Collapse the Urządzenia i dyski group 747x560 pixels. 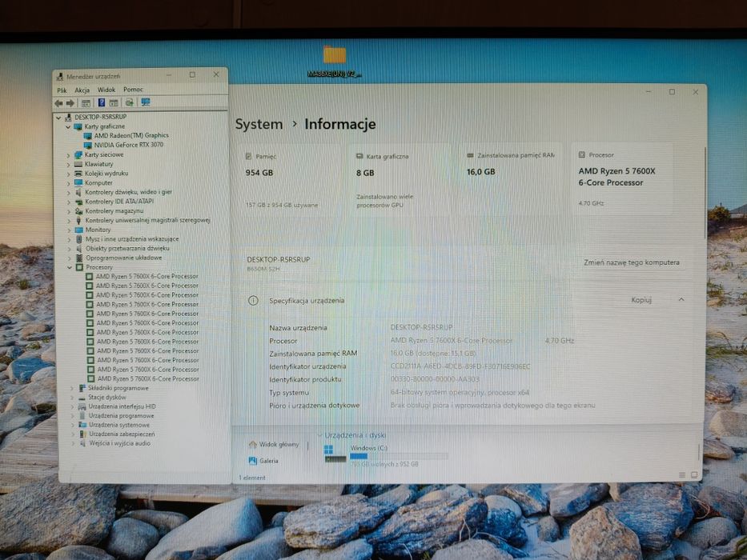pyautogui.click(x=319, y=434)
